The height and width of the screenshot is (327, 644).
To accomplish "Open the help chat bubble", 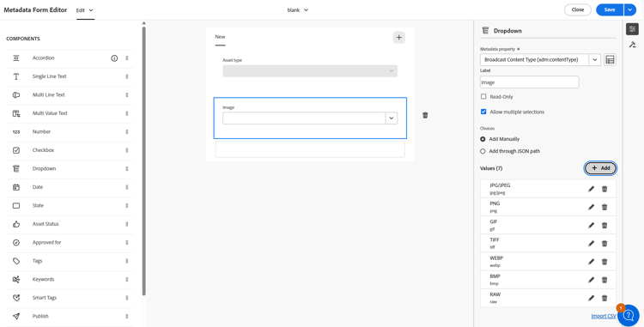I will (x=629, y=316).
